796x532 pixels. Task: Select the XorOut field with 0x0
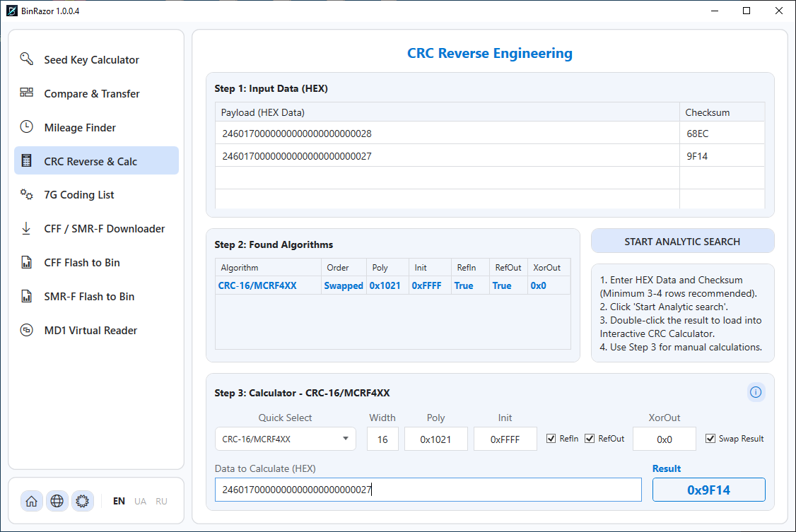[x=664, y=439]
